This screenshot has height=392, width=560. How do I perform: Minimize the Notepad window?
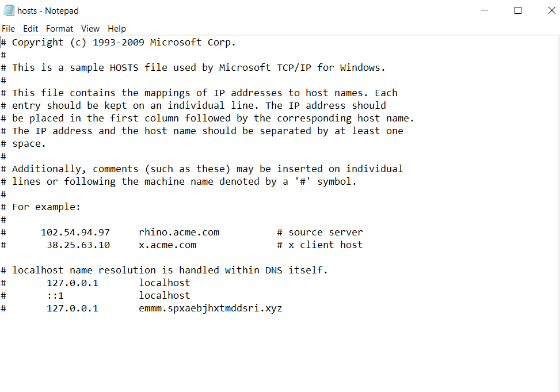pyautogui.click(x=485, y=10)
